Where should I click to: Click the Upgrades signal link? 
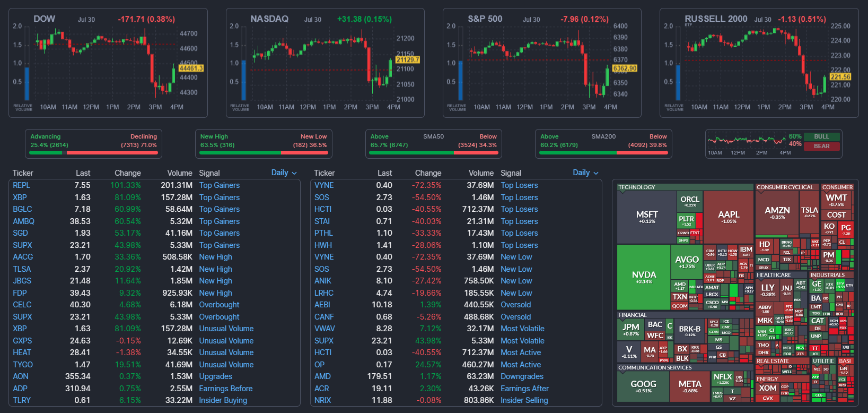pos(216,376)
